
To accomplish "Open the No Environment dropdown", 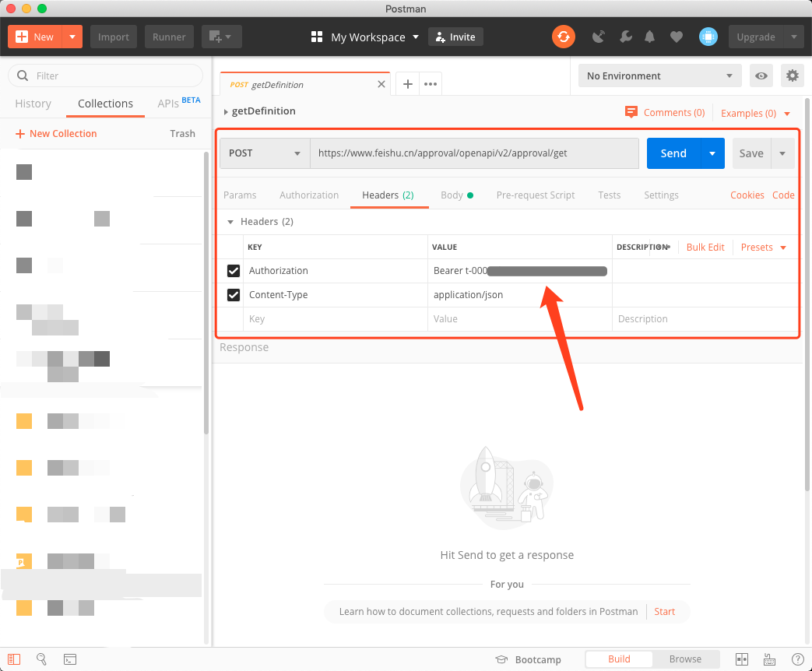I will (659, 76).
